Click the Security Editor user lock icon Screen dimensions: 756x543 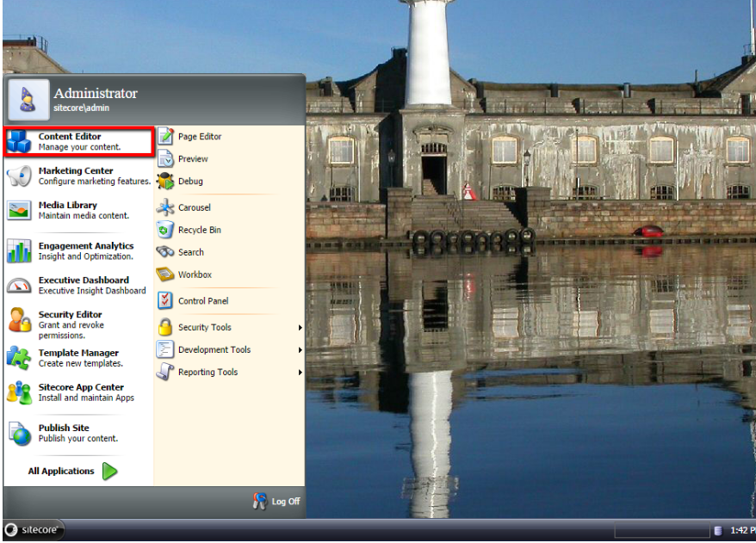pos(19,320)
